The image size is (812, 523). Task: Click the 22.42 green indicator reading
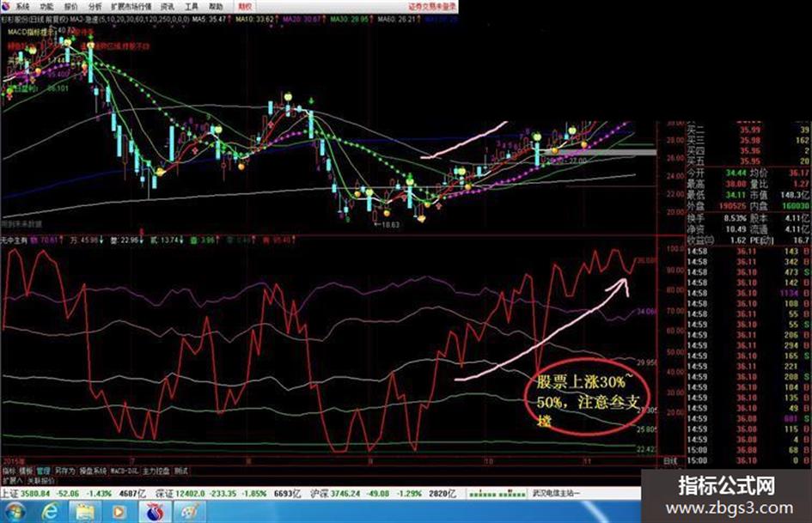click(x=647, y=449)
